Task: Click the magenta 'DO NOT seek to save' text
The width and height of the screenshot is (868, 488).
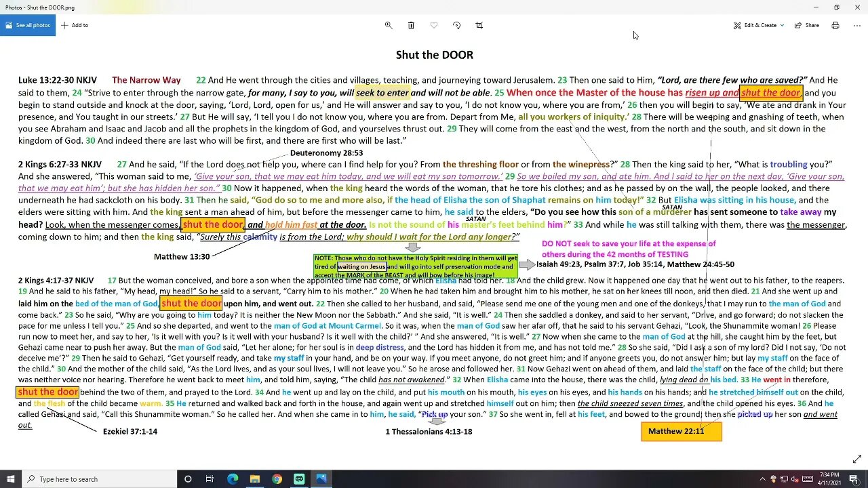Action: (629, 249)
